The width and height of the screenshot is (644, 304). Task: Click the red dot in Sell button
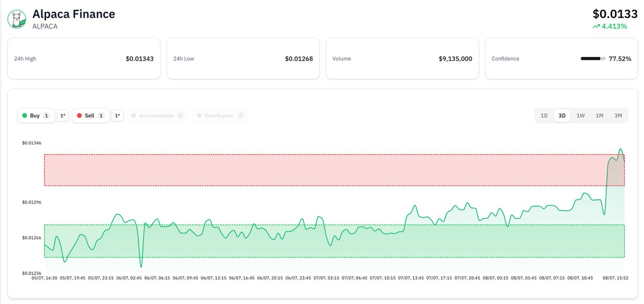click(x=79, y=115)
